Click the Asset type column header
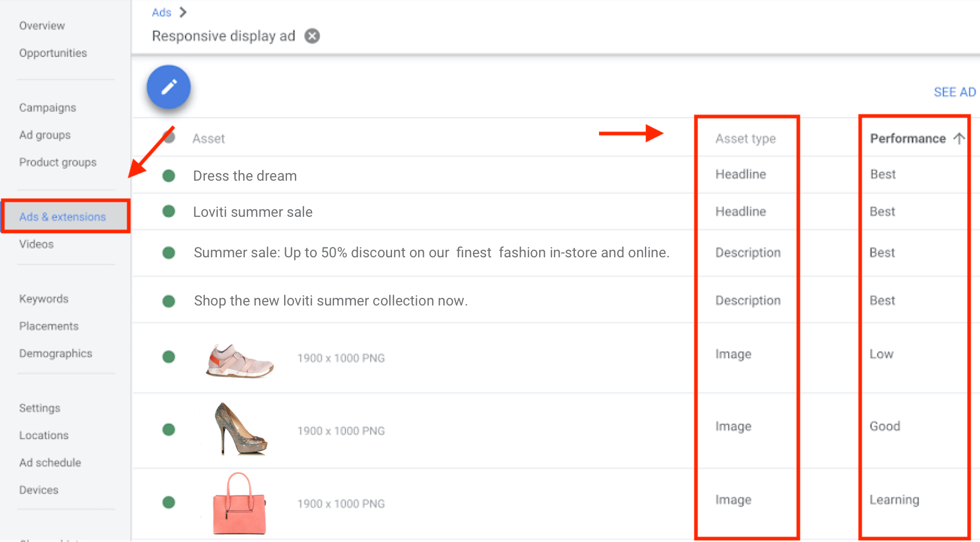The width and height of the screenshot is (980, 542). pyautogui.click(x=746, y=139)
